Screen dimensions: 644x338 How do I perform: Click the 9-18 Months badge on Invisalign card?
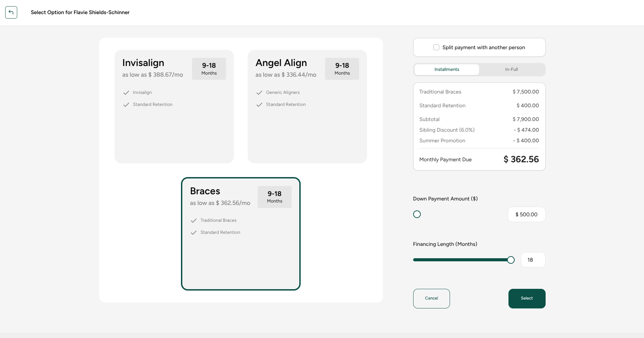(209, 68)
